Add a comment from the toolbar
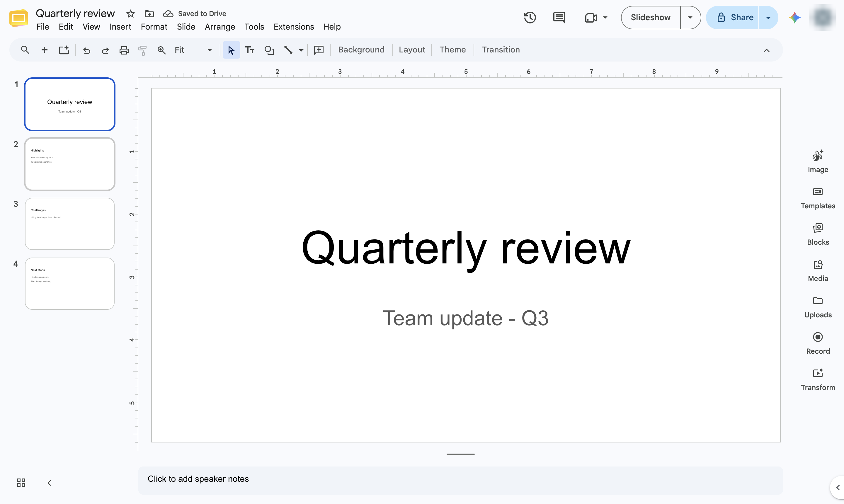The image size is (844, 504). click(319, 50)
